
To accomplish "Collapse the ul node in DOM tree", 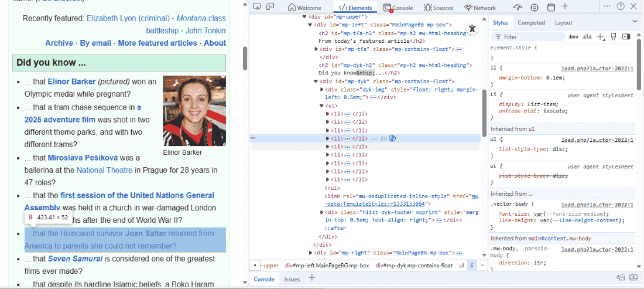I will (321, 106).
